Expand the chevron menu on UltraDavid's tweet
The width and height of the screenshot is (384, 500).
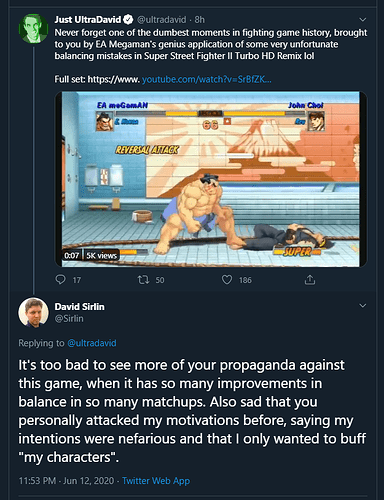362,20
